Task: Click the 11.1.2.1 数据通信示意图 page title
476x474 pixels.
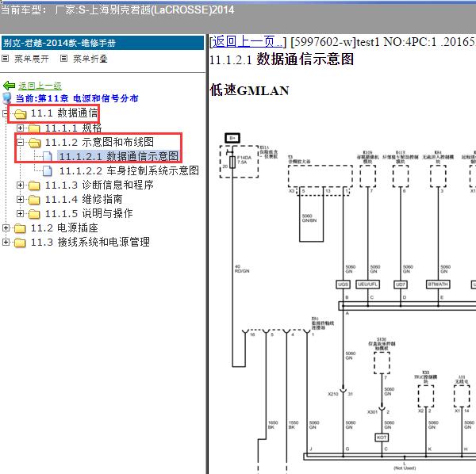Action: pos(282,59)
